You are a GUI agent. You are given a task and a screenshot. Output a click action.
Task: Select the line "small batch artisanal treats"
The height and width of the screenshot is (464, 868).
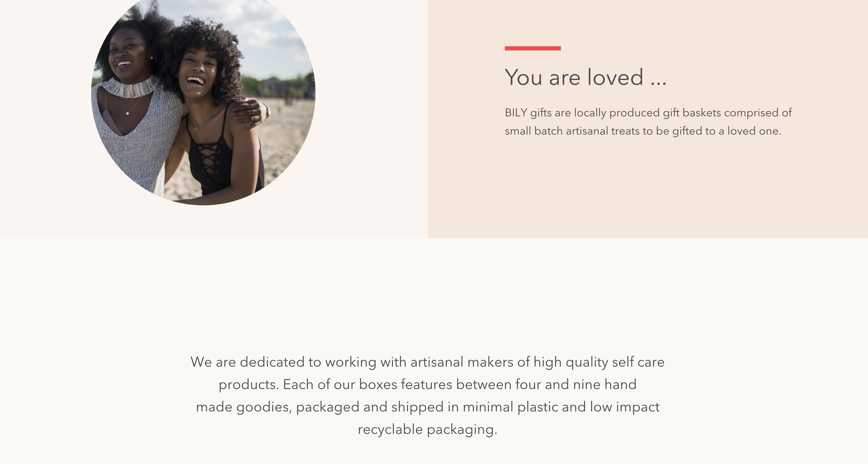point(643,131)
